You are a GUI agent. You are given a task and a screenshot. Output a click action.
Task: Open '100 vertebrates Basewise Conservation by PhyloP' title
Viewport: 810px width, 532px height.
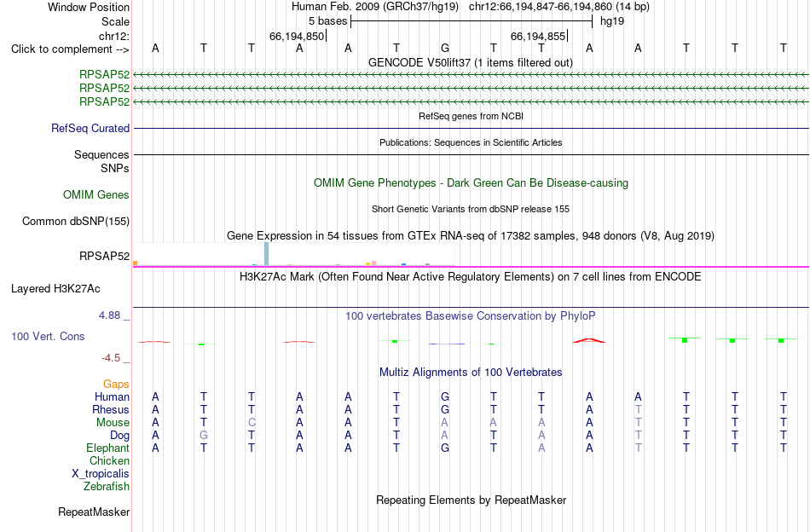(471, 315)
